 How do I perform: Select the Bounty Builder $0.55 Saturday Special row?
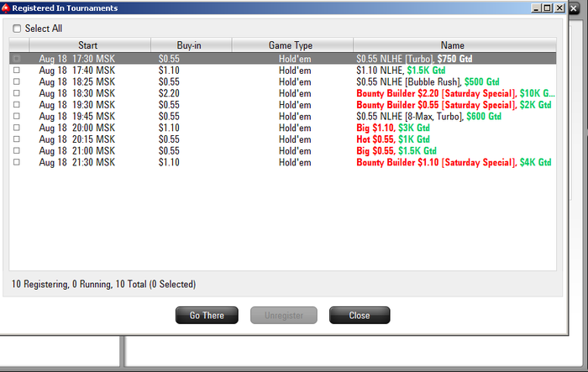[x=283, y=105]
